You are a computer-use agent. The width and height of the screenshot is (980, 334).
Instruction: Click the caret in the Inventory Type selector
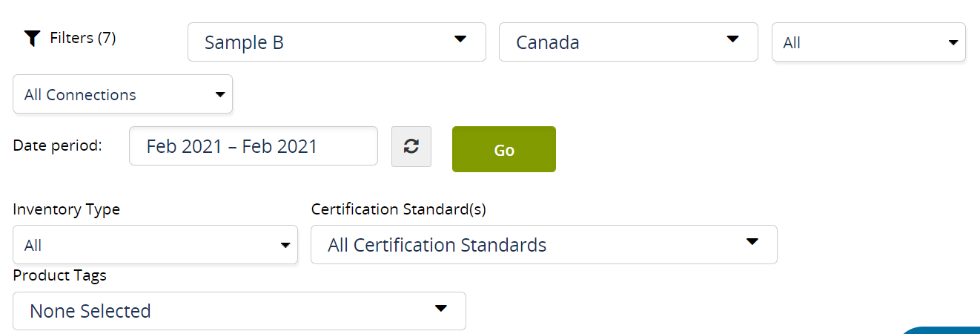point(285,246)
